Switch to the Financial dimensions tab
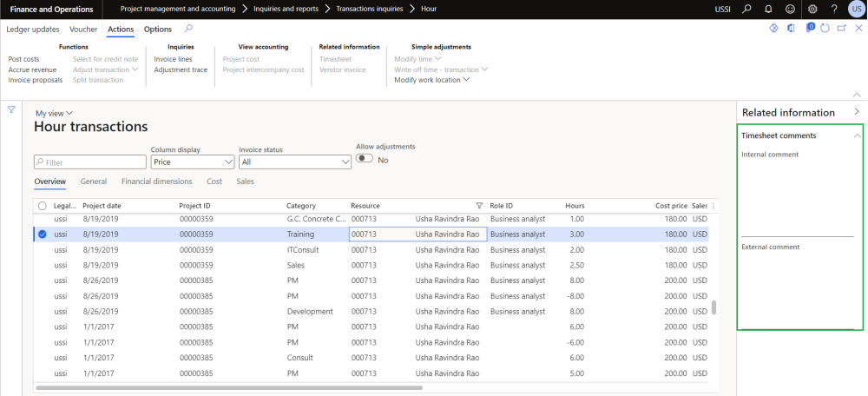The height and width of the screenshot is (396, 868). pos(156,181)
